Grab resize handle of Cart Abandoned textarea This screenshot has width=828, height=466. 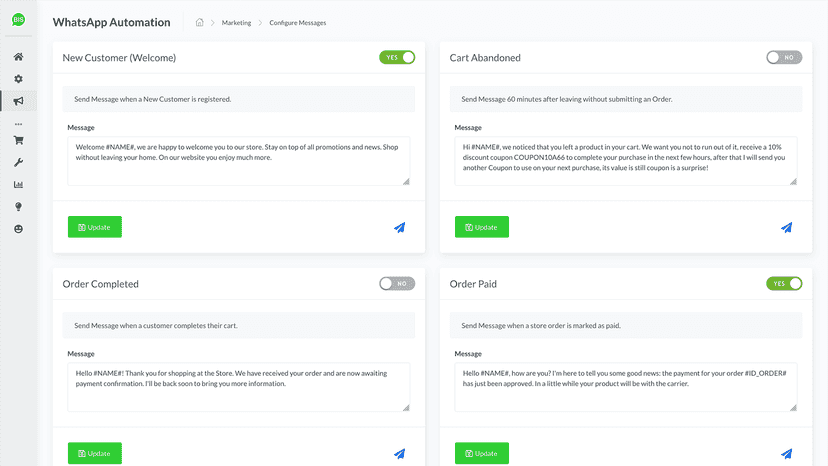[793, 181]
